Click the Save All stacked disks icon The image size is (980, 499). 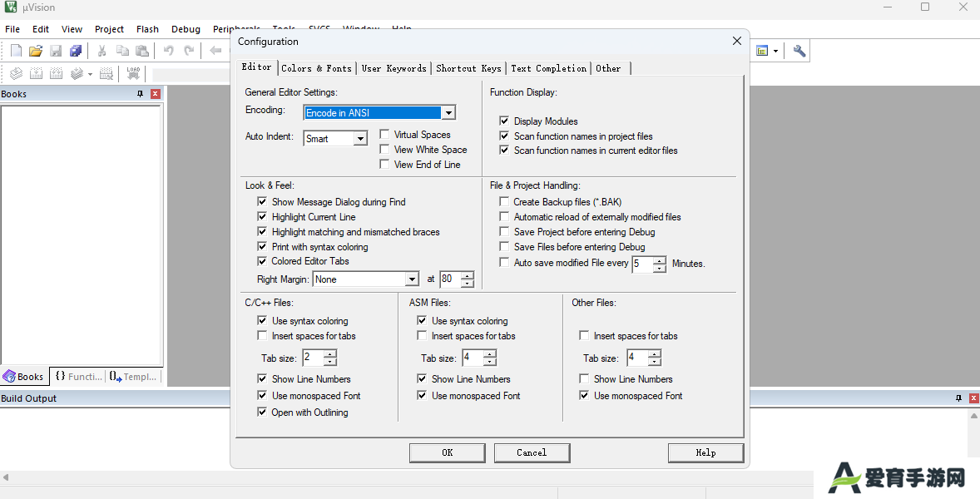(76, 51)
